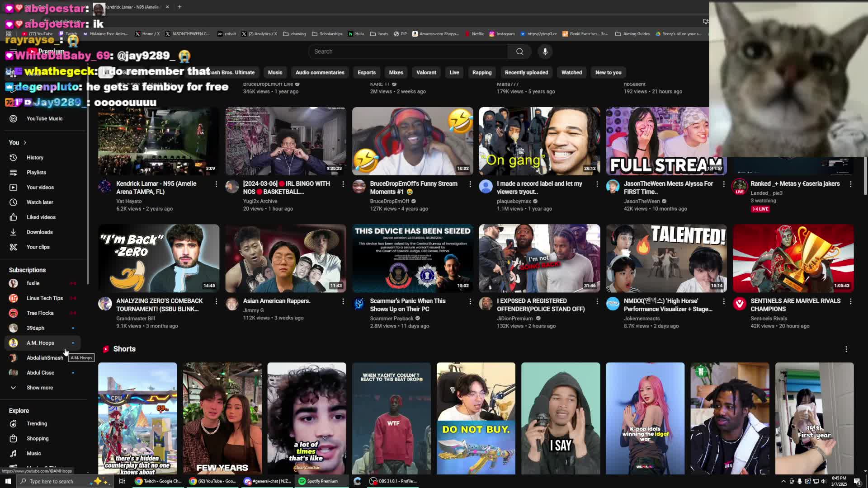Open new browser tab plus button

point(179,7)
